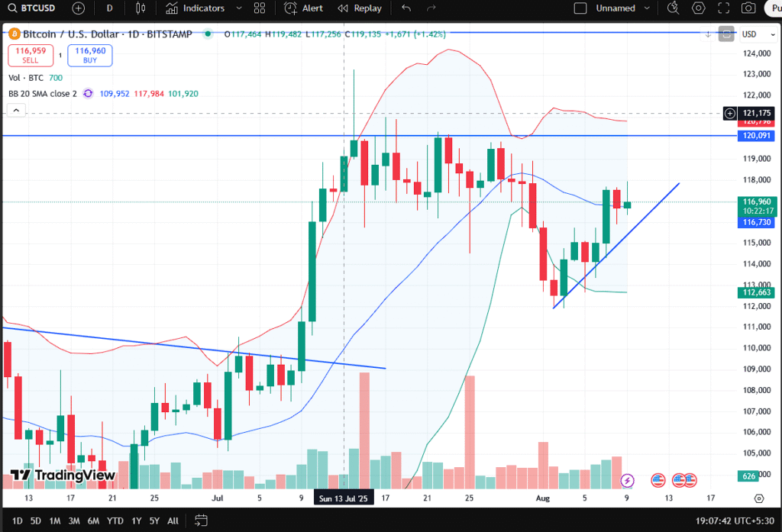Change the D interval selector
This screenshot has width=782, height=532.
(109, 8)
